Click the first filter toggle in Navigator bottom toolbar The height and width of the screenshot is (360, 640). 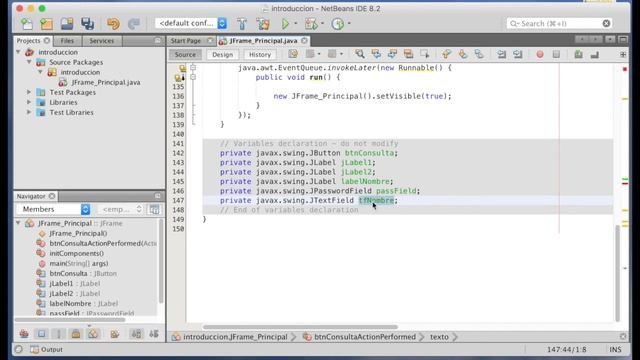24,334
